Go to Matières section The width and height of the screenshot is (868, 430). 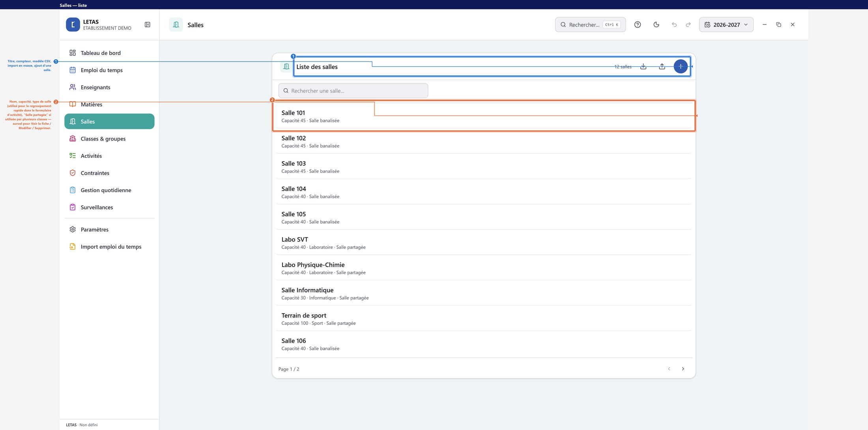click(109, 105)
